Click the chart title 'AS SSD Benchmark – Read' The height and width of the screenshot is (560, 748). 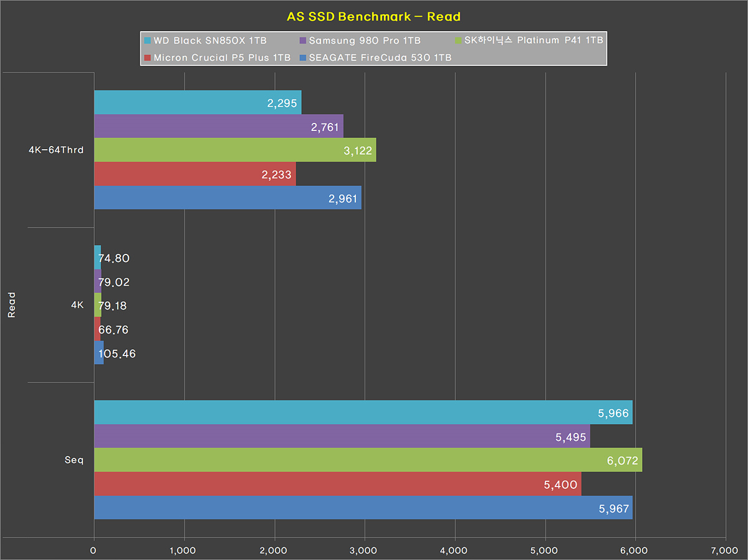(373, 16)
